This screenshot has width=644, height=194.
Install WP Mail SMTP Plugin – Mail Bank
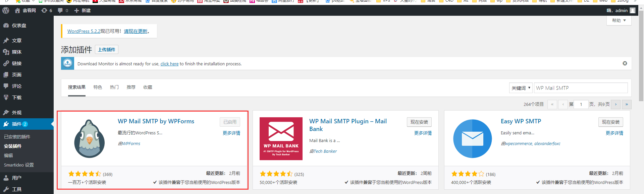pyautogui.click(x=419, y=122)
